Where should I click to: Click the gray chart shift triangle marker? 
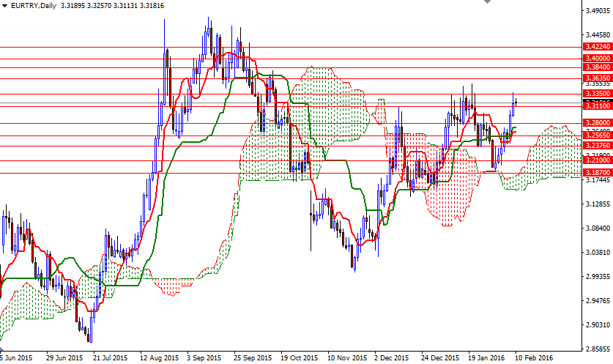(x=487, y=1)
